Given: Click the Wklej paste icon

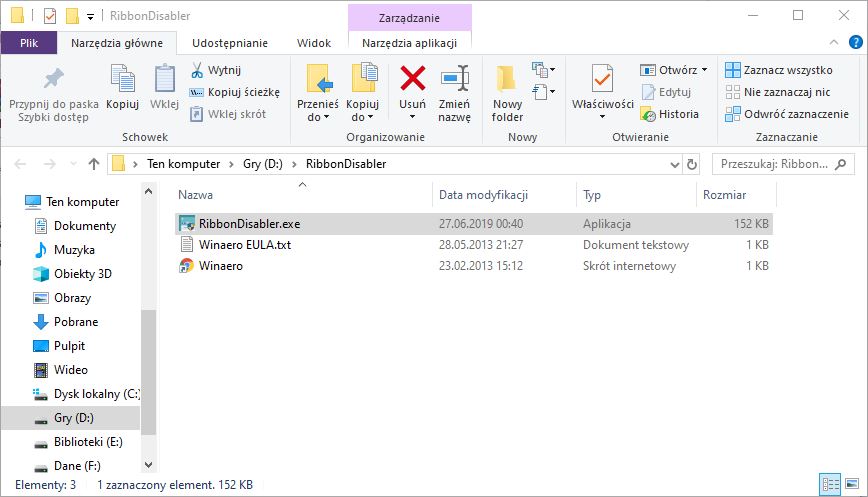Looking at the screenshot, I should [x=164, y=79].
